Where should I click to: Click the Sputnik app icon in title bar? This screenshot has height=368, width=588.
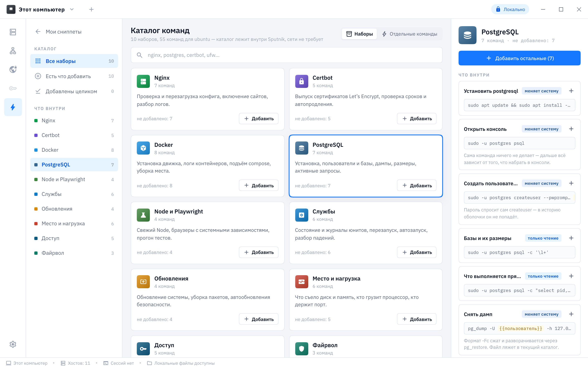point(11,9)
